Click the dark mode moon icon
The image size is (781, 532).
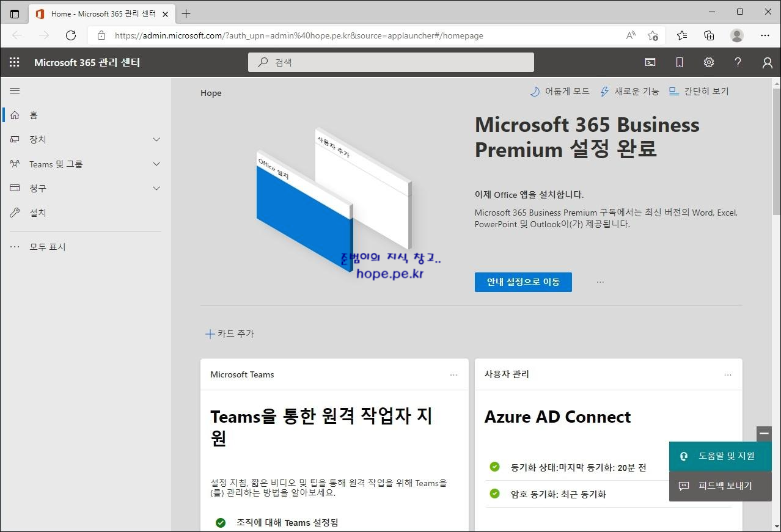(x=535, y=91)
